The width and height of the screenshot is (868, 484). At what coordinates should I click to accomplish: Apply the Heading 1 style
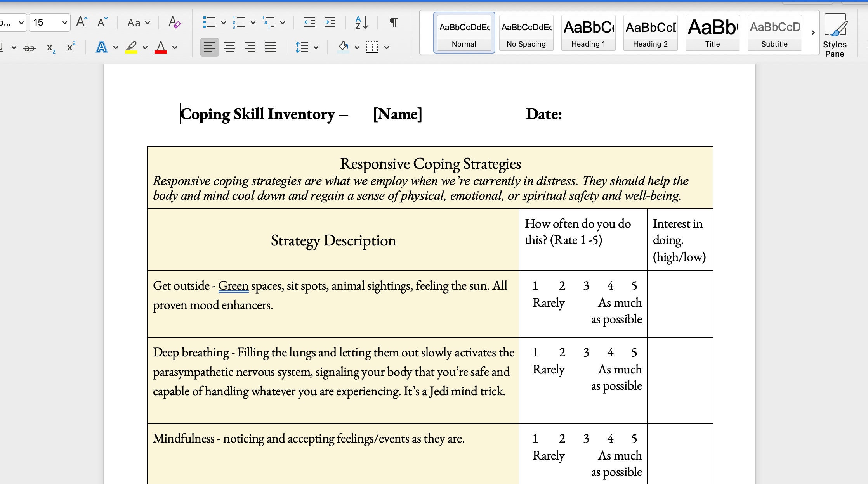point(588,33)
